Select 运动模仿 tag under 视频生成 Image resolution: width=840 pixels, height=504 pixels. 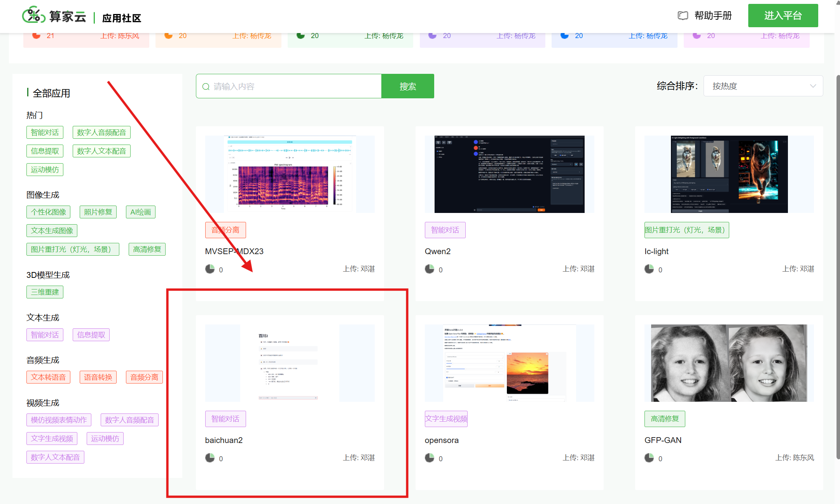click(105, 439)
